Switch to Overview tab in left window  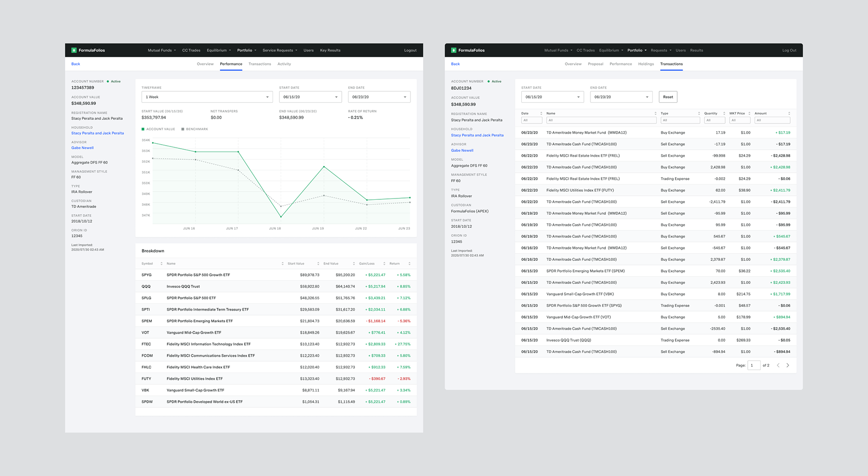pos(205,64)
